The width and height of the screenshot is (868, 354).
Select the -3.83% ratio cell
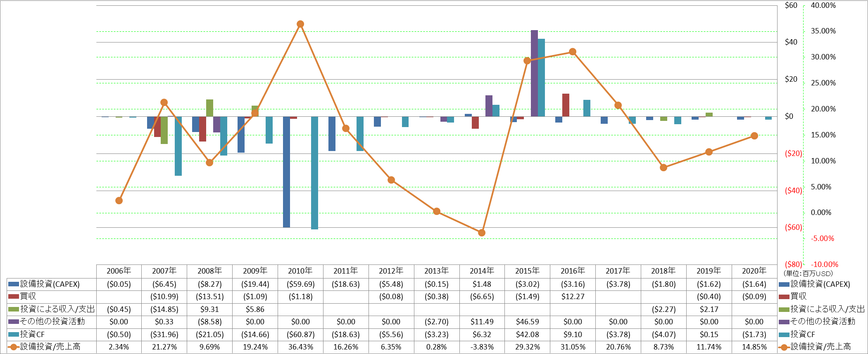click(482, 347)
